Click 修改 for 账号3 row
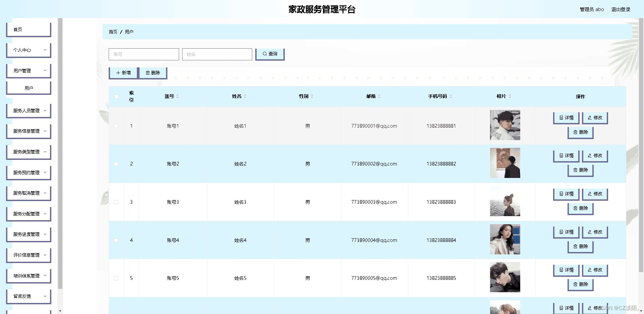Viewport: 644px width, 314px height. point(595,194)
